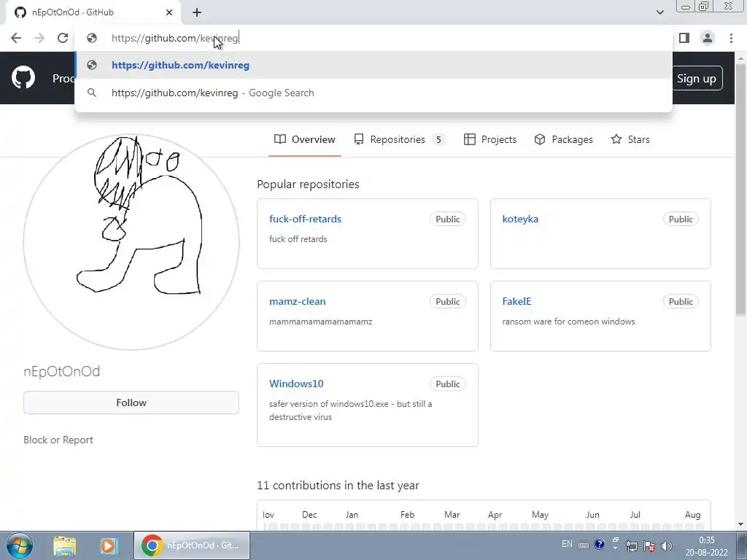Screen dimensions: 747x560
Task: Go back using browser back arrow
Action: [x=16, y=38]
